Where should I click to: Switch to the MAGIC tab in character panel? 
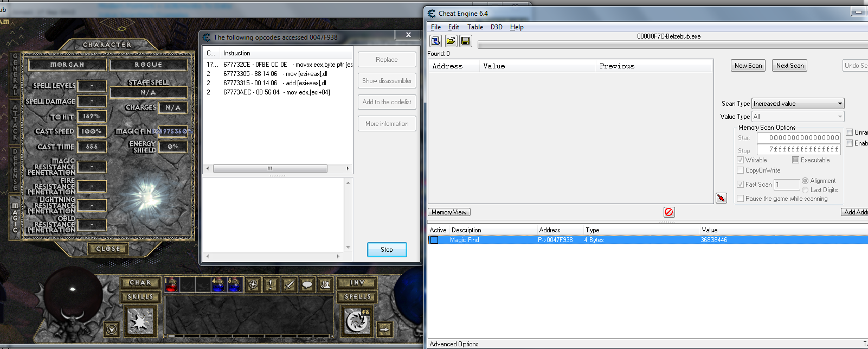click(15, 217)
